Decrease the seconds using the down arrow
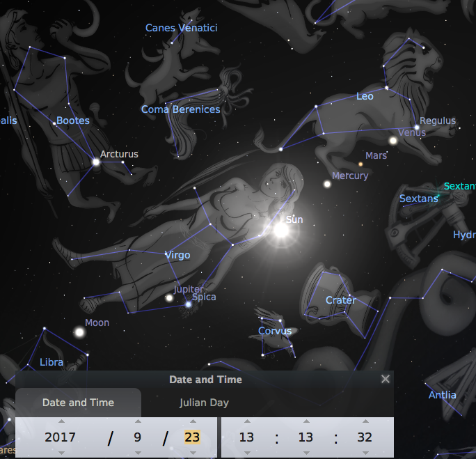476x459 pixels. pos(365,453)
